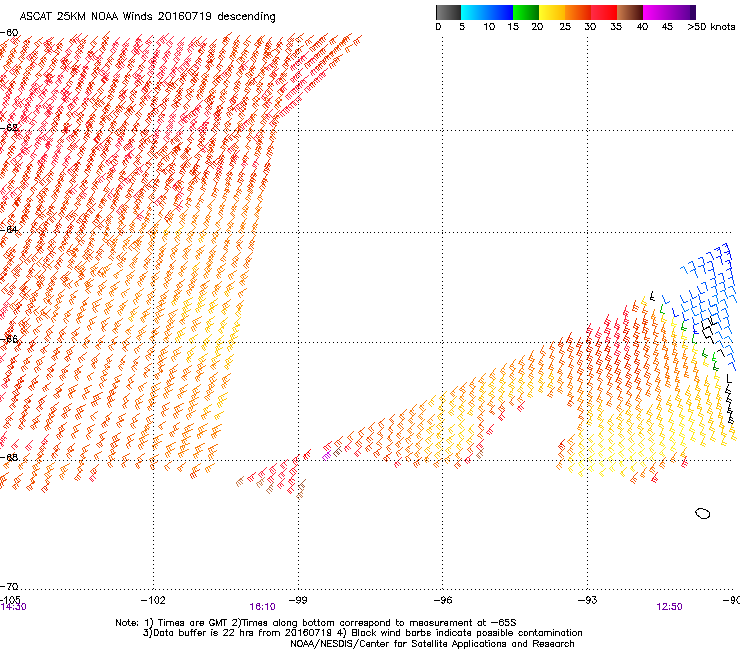The width and height of the screenshot is (740, 650).
Task: Click the red 30-35 knots color segment
Action: tap(604, 12)
